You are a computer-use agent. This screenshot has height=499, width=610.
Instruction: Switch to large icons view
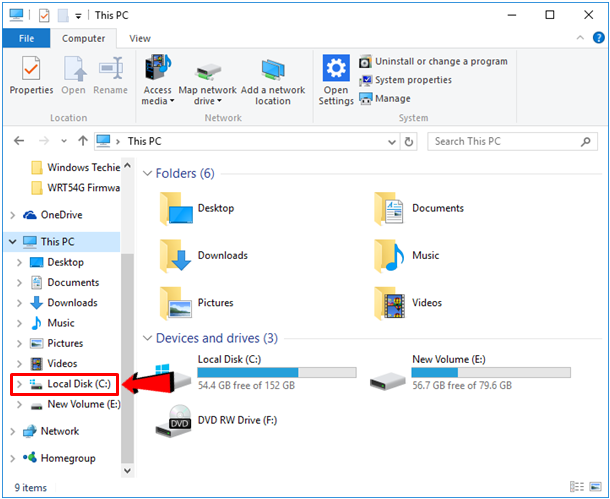[595, 487]
